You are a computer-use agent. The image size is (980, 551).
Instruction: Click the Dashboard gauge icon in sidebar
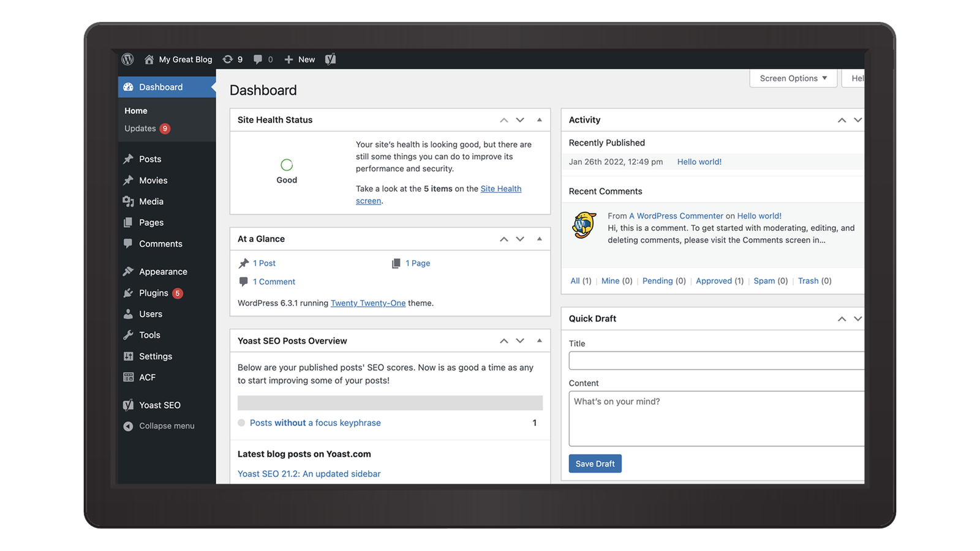pos(128,87)
